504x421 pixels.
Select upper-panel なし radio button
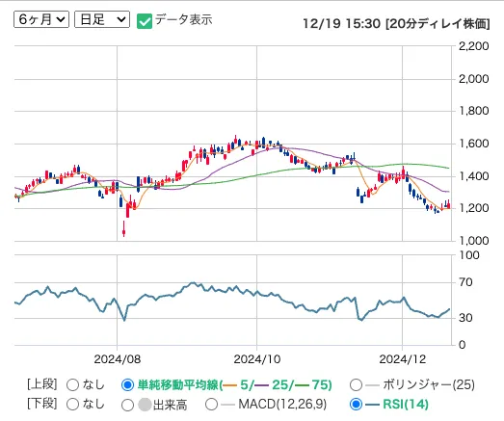click(72, 384)
